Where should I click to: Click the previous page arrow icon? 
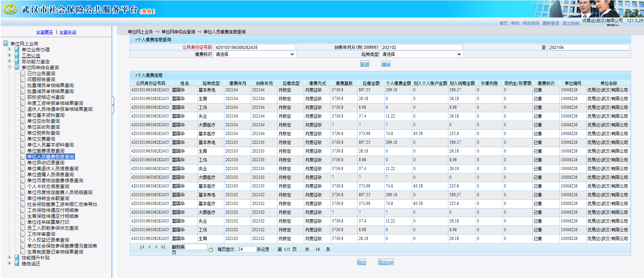(x=149, y=247)
